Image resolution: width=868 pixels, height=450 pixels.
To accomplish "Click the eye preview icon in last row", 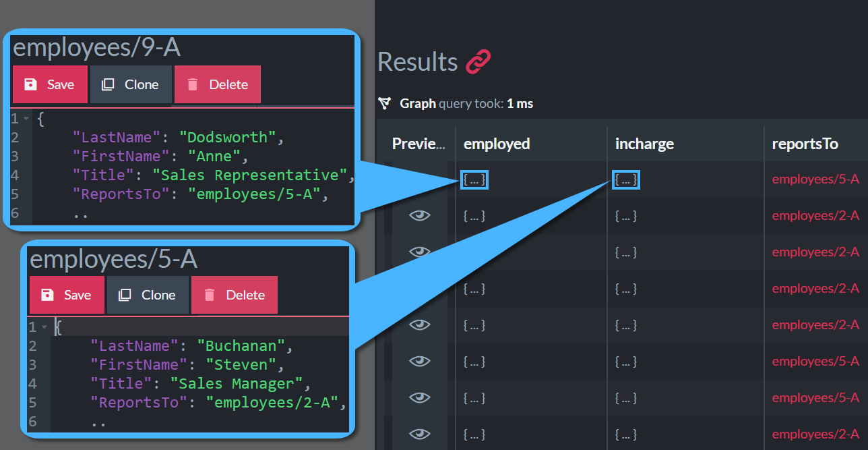I will click(x=420, y=434).
